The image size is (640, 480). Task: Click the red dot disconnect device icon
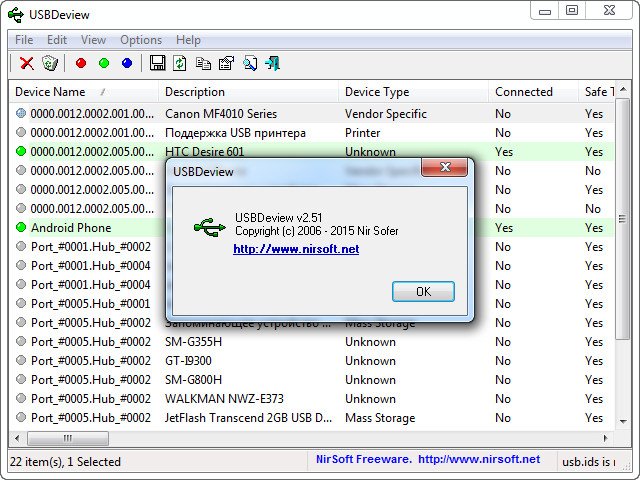[81, 63]
